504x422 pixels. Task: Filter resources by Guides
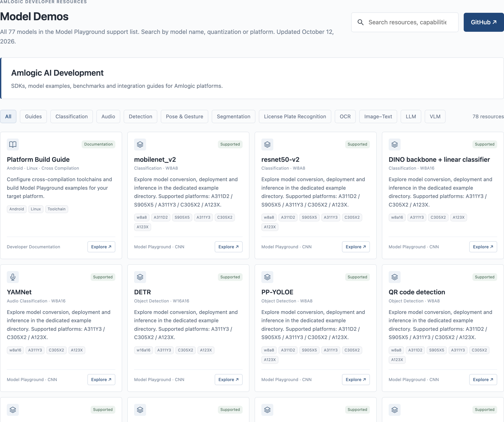coord(33,116)
